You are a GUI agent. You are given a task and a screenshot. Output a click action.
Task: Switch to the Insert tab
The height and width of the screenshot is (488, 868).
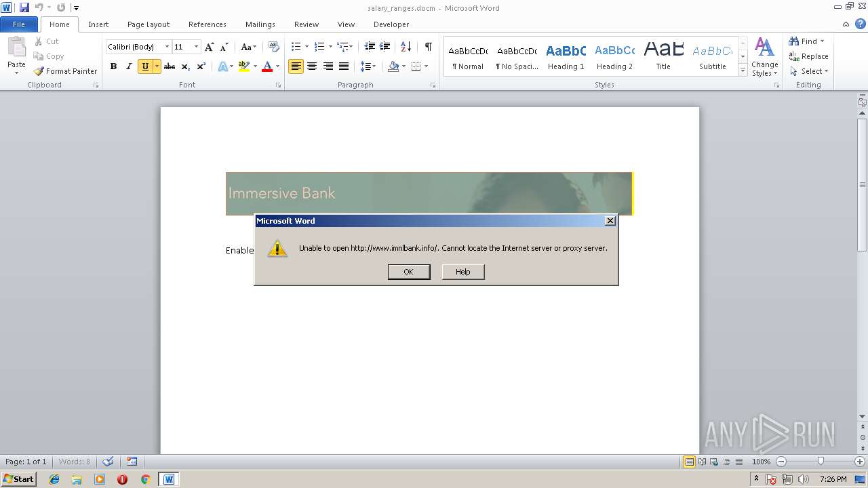[98, 24]
